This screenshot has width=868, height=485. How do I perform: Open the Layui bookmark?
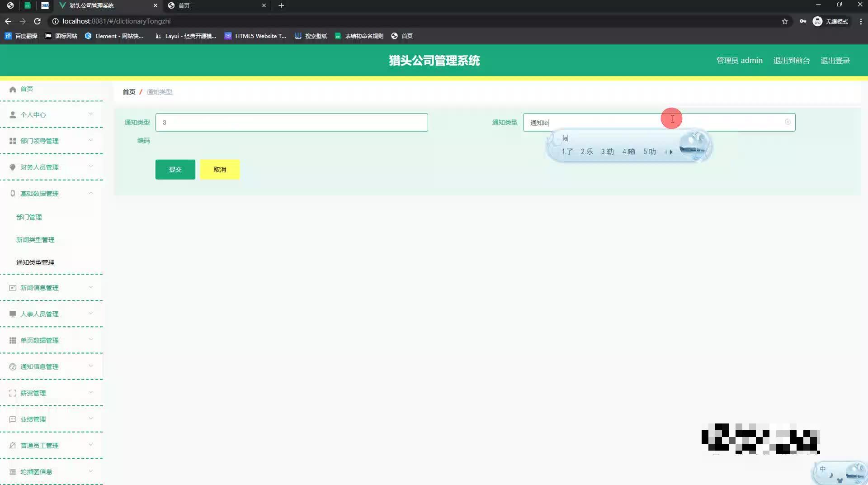(185, 36)
